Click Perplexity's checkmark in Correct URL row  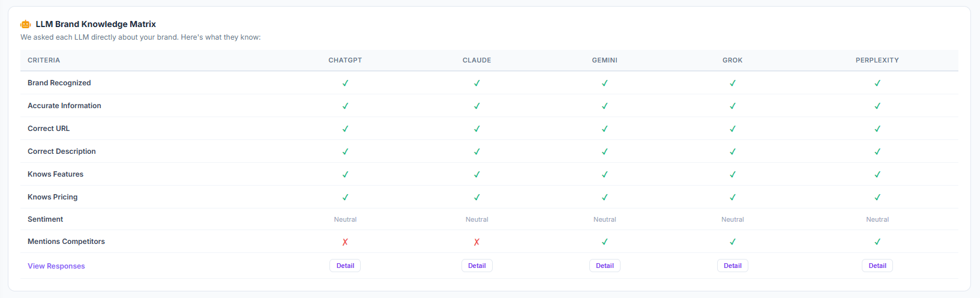877,129
